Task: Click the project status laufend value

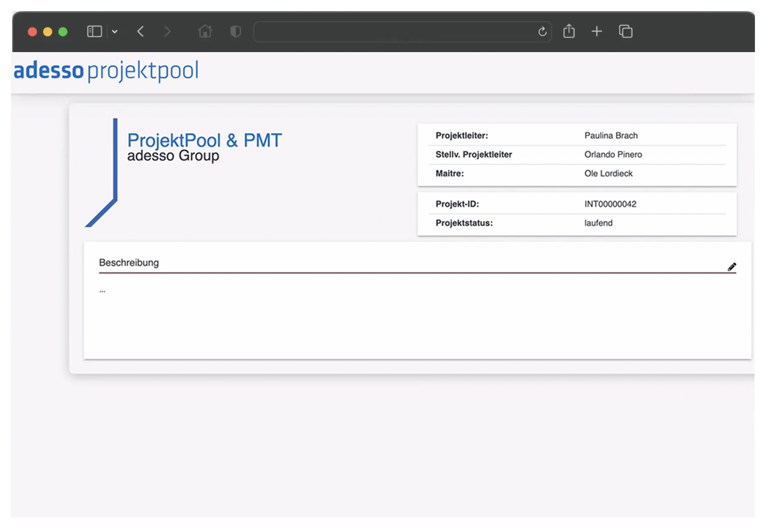Action: tap(598, 223)
